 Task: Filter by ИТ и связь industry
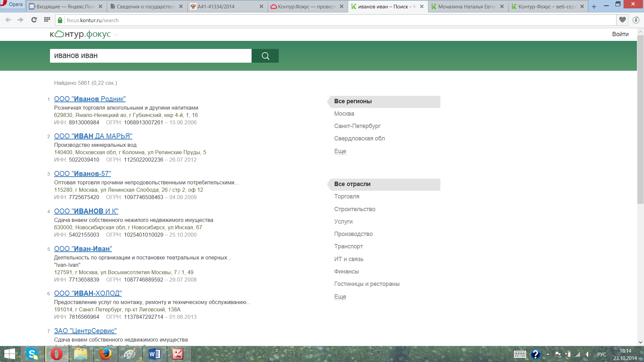point(349,259)
